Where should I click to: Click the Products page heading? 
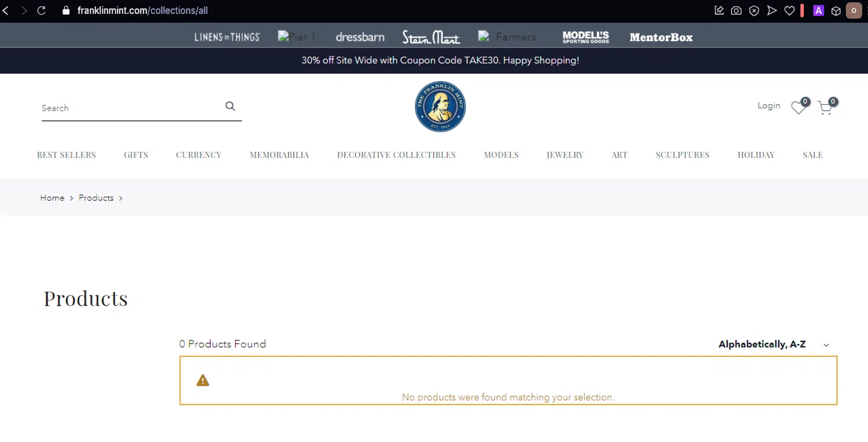86,298
